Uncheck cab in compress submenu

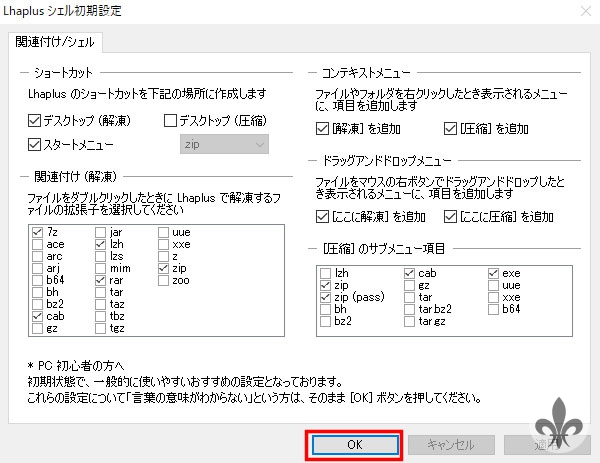click(409, 273)
